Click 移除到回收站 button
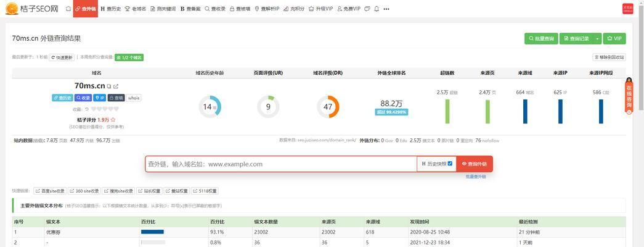This screenshot has width=644, height=247. pyautogui.click(x=609, y=57)
